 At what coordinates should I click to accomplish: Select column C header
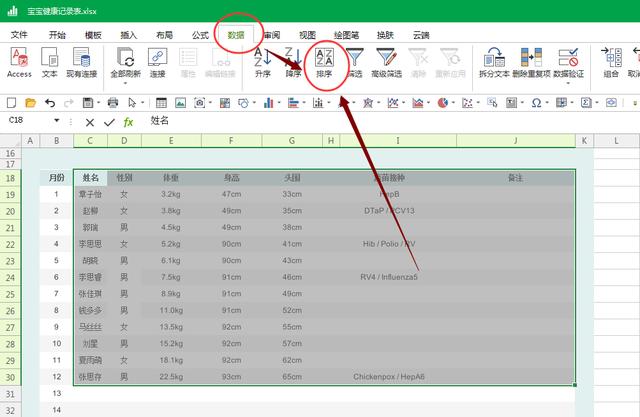coord(90,141)
